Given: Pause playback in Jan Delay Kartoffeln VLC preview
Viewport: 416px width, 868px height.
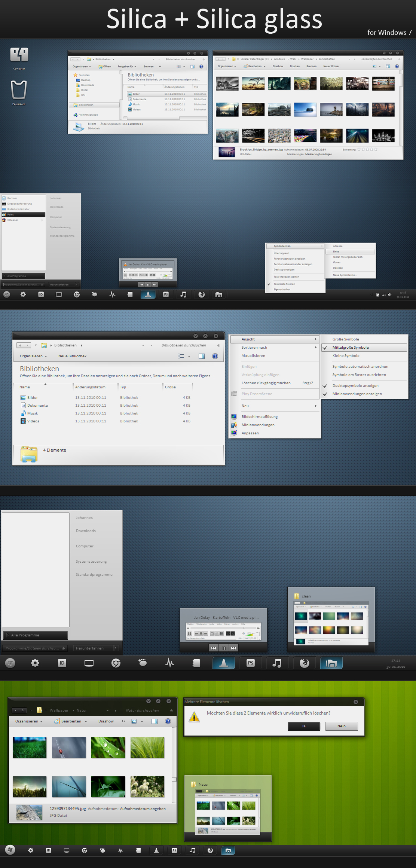Looking at the screenshot, I should [x=224, y=648].
